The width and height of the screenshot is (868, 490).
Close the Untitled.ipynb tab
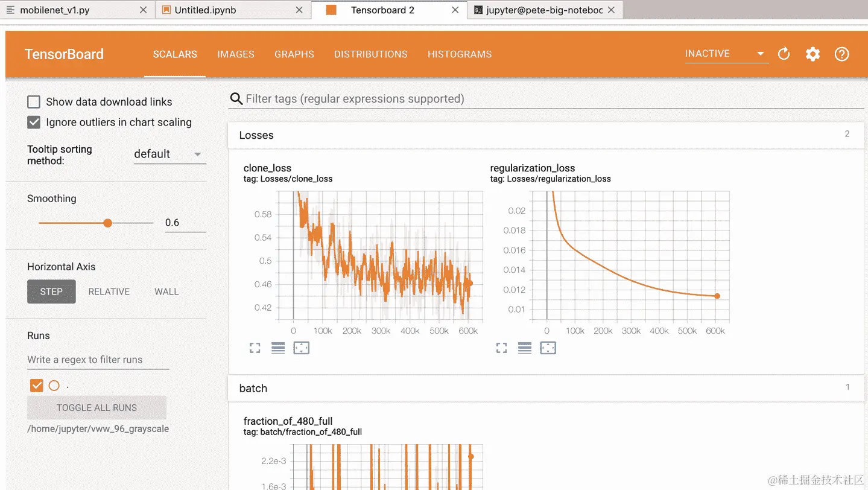(x=299, y=10)
